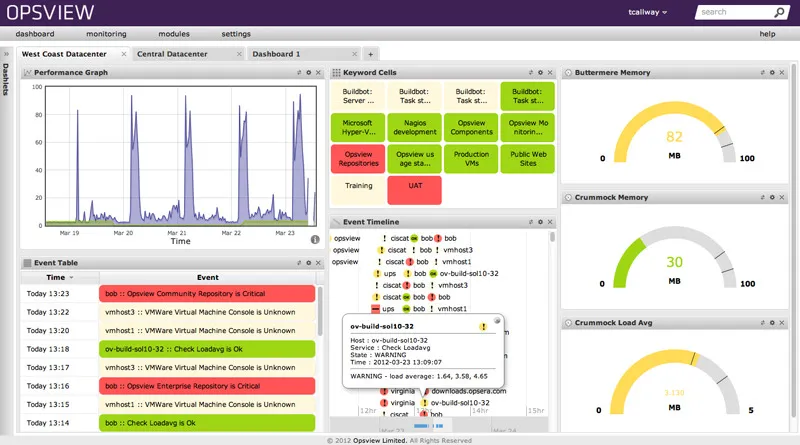Open Buttermere Memory gear settings

coord(771,73)
